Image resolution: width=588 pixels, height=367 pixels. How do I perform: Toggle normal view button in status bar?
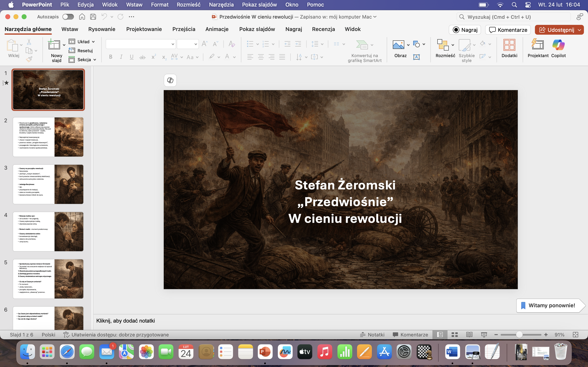(440, 335)
